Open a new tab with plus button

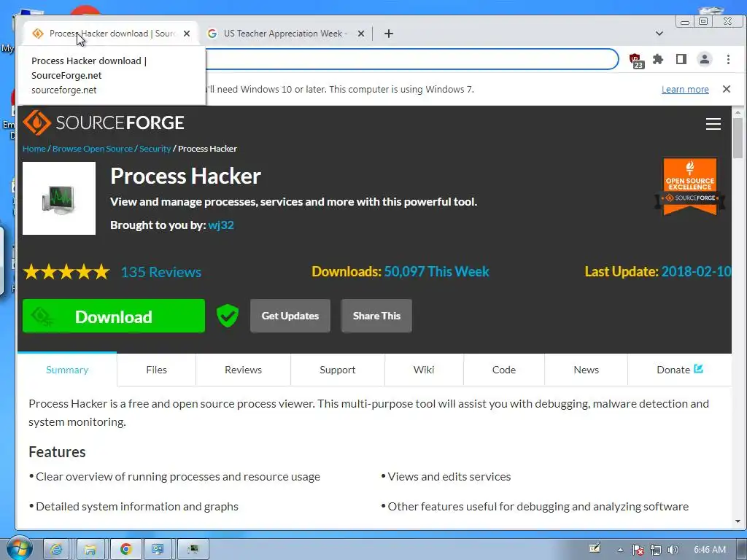click(x=389, y=34)
